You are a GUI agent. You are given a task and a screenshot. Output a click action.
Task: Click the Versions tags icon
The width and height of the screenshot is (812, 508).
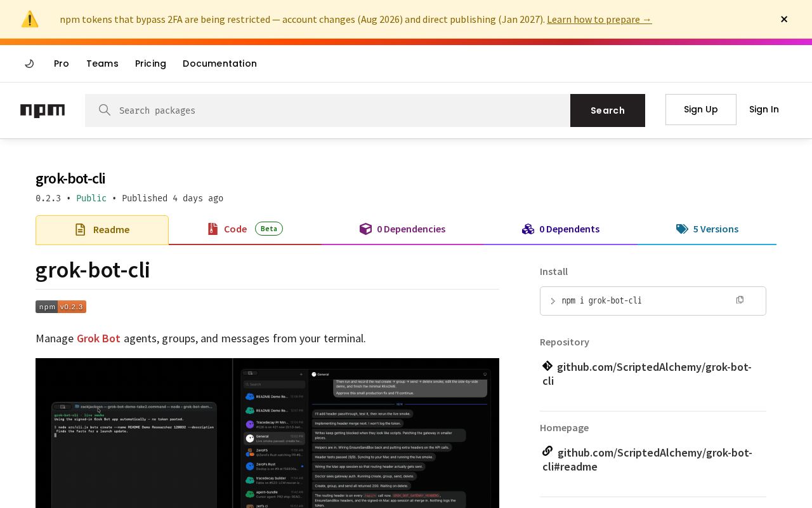[682, 229]
